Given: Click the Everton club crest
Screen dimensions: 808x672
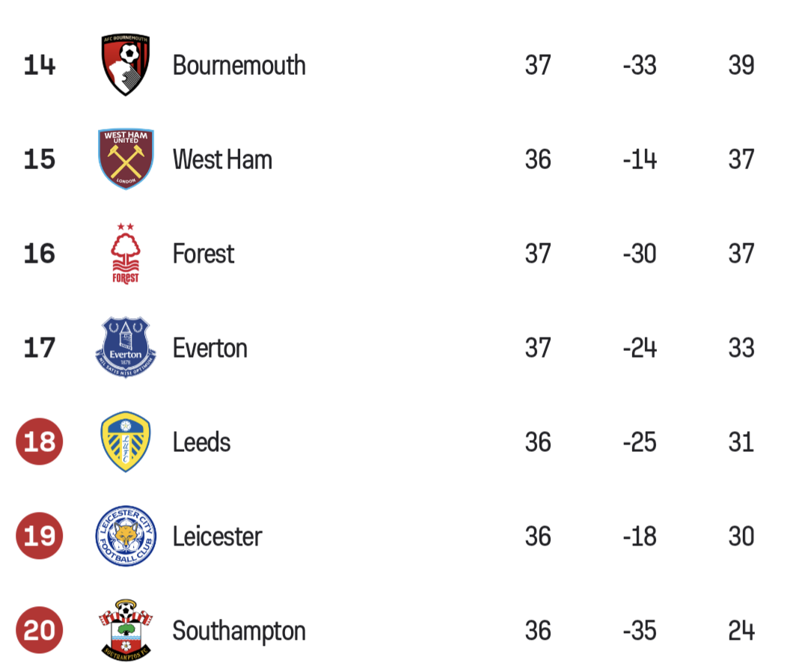Looking at the screenshot, I should pos(126,347).
